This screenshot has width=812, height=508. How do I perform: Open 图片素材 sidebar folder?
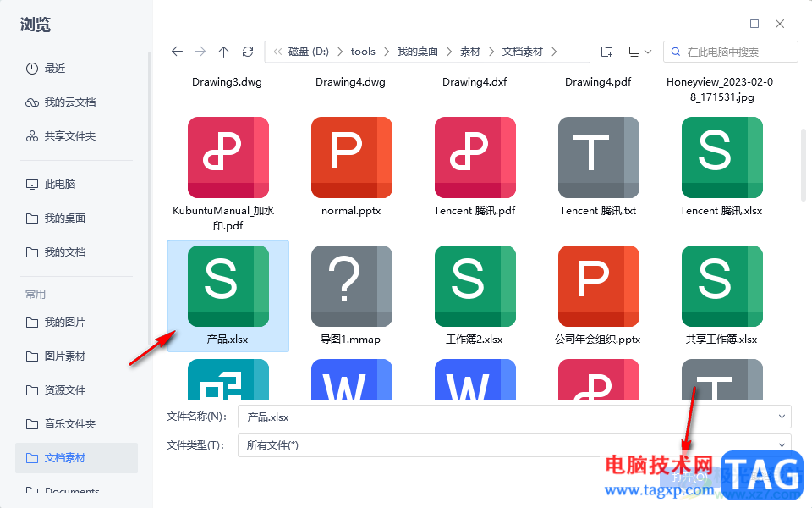pos(56,356)
